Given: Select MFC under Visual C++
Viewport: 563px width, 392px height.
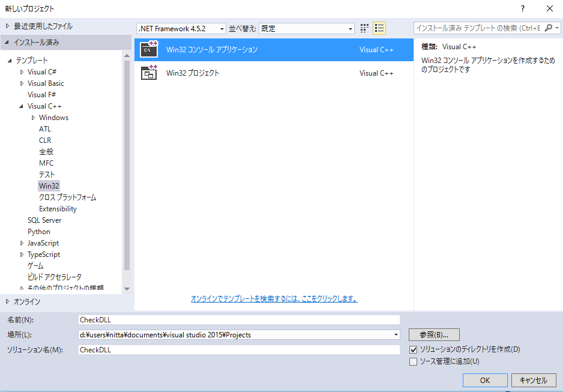Looking at the screenshot, I should (46, 163).
